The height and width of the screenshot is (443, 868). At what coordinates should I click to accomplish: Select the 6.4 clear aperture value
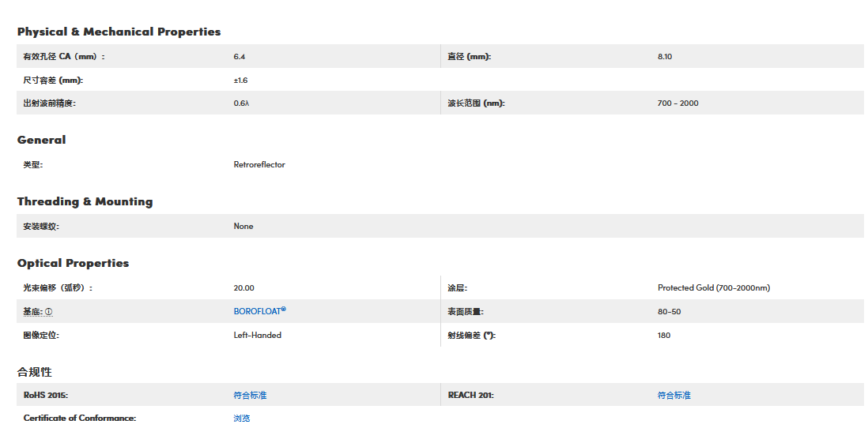coord(240,56)
